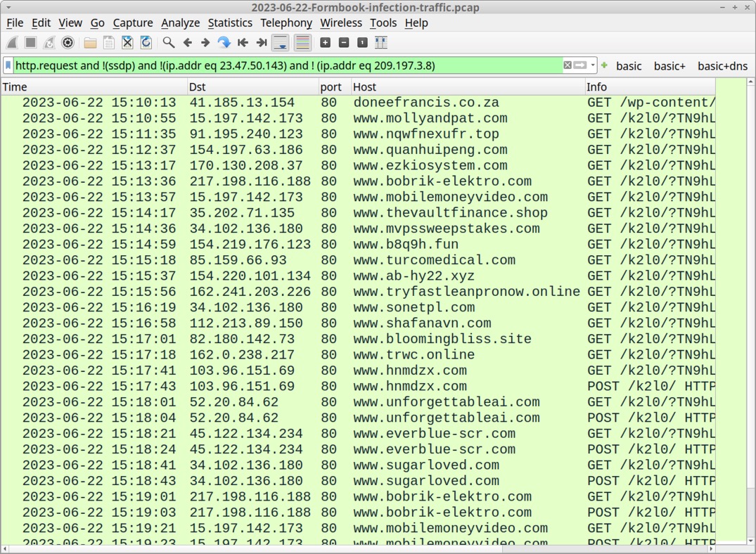756x554 pixels.
Task: Select the www.trwc.online packet row
Action: click(x=358, y=355)
